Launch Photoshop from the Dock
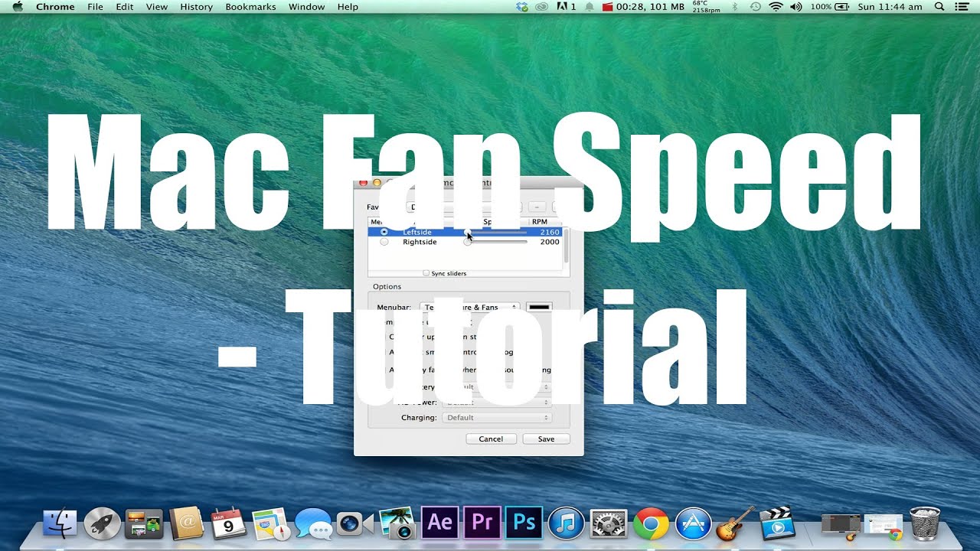 pos(524,523)
